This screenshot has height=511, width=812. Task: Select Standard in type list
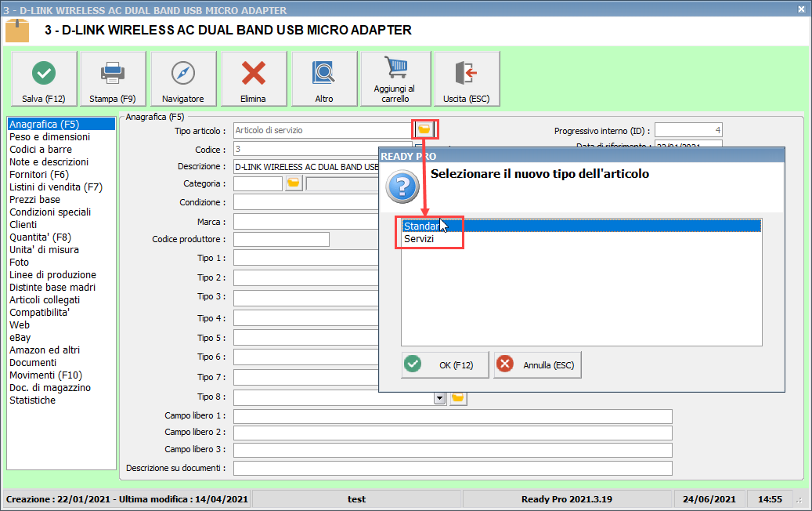(582, 226)
